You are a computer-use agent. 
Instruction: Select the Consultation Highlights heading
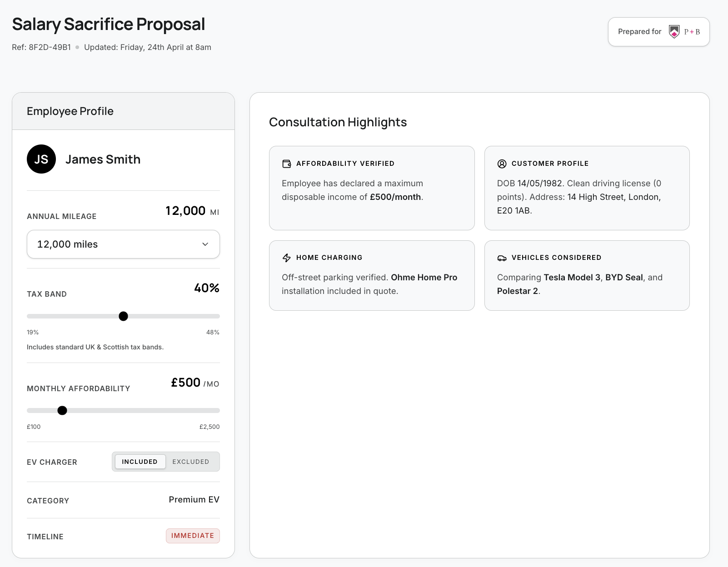338,122
